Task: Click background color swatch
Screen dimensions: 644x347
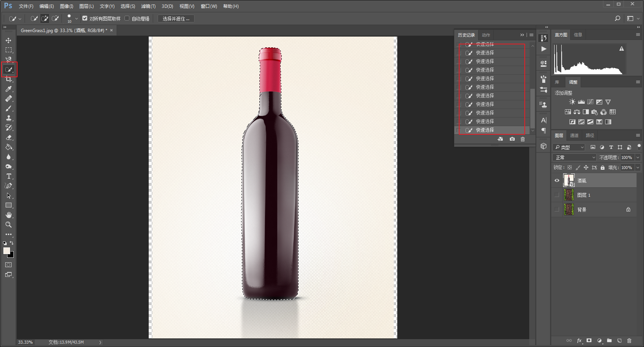Action: click(12, 256)
